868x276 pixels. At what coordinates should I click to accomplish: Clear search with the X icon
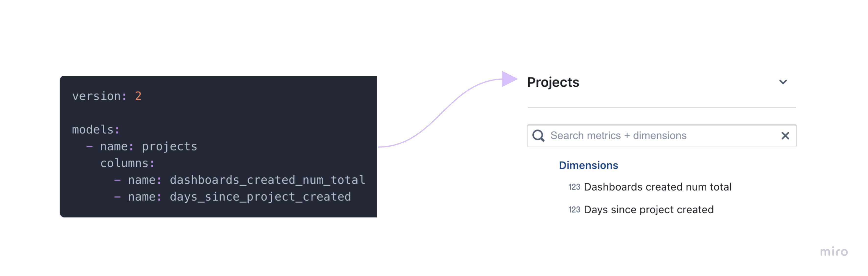(x=785, y=136)
